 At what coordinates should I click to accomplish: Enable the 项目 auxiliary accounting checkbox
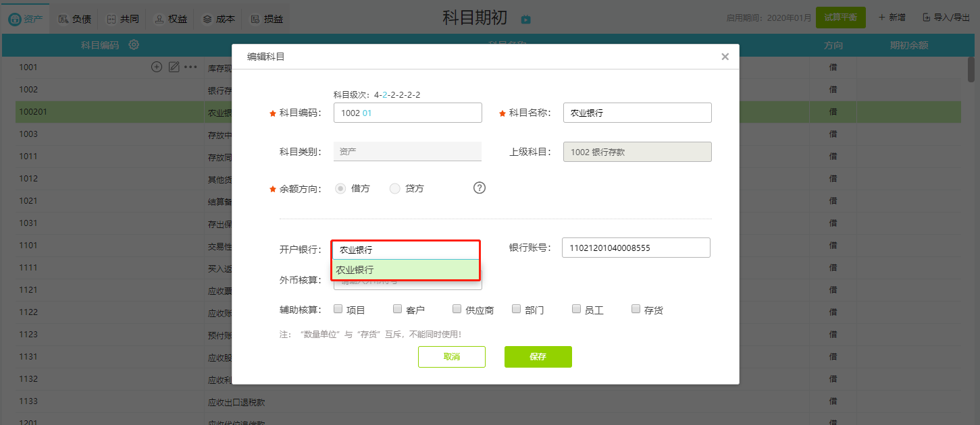point(338,309)
